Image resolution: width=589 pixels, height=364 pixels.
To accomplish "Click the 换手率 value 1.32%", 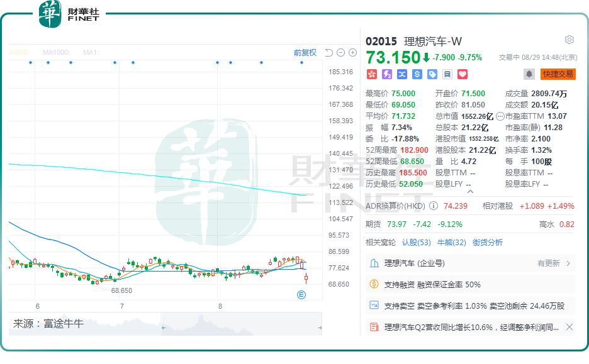I will [541, 150].
